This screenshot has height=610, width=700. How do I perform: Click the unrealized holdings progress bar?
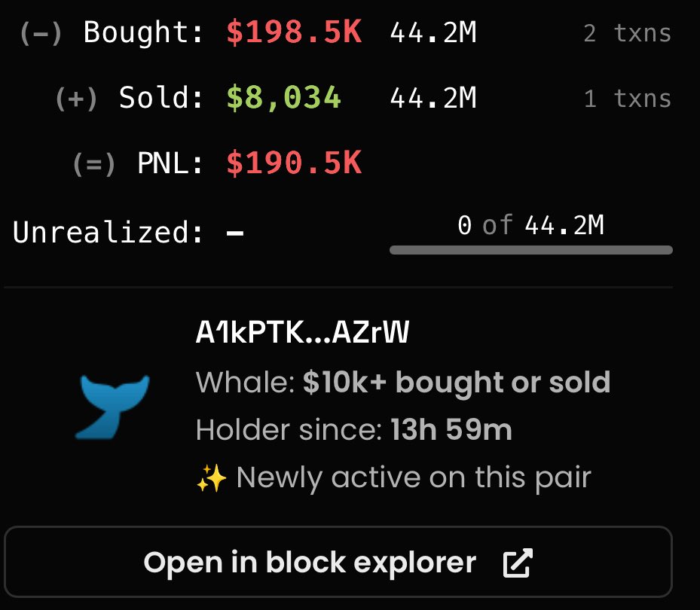pos(530,250)
